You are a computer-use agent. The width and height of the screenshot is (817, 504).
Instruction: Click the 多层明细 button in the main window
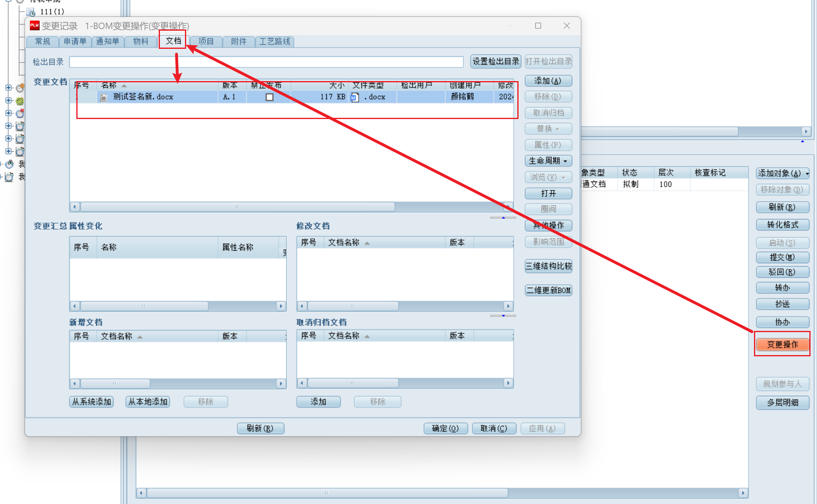coord(783,403)
